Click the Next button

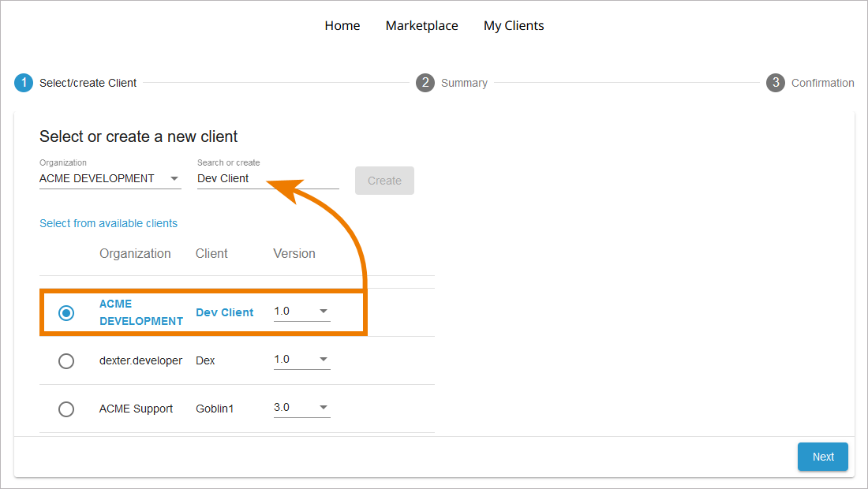[822, 457]
